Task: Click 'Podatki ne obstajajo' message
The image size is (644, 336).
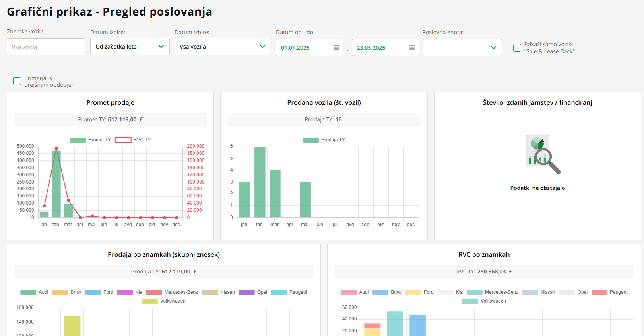Action: point(537,188)
